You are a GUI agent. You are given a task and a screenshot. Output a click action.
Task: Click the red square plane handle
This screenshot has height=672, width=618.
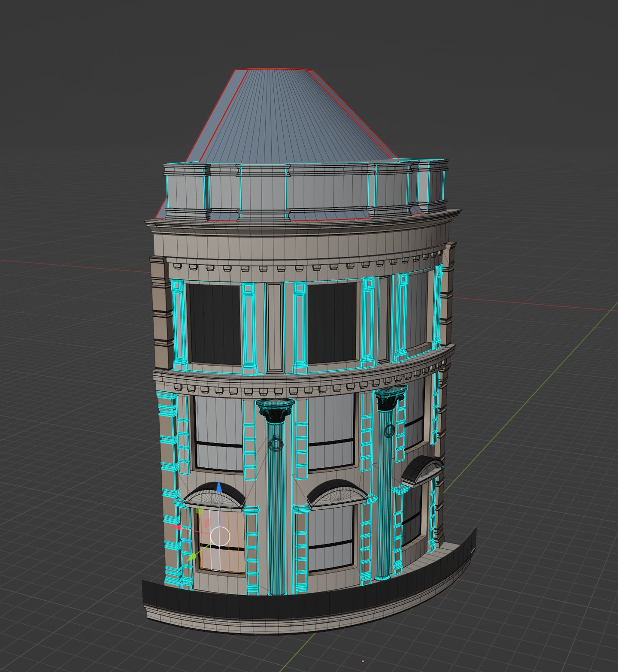(x=206, y=524)
